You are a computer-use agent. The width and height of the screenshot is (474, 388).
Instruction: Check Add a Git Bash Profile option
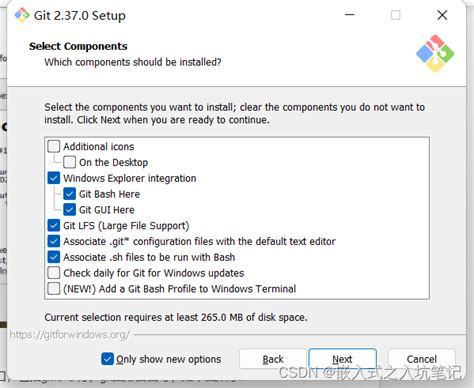click(54, 289)
